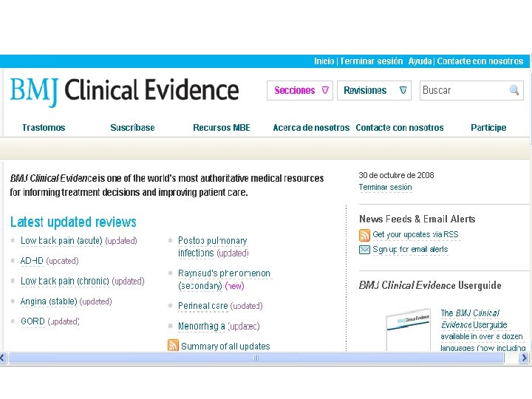
Task: Open the Acerca de nosotros menu
Action: (311, 128)
